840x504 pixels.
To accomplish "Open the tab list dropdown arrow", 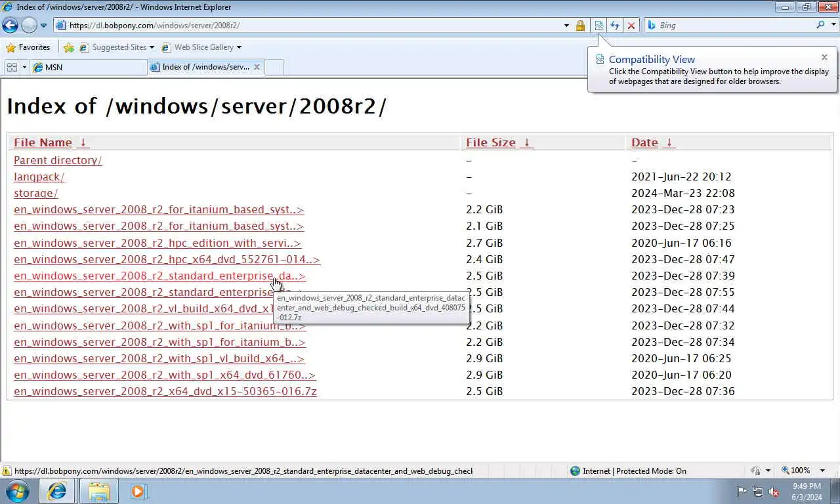I will point(24,67).
